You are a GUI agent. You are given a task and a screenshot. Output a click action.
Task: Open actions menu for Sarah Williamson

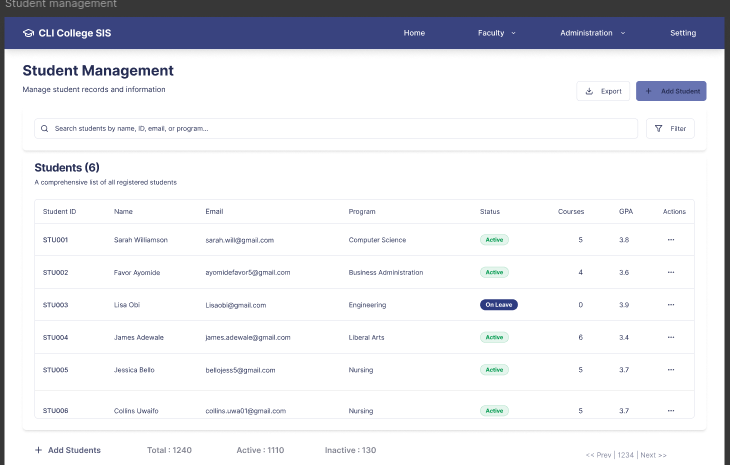[671, 240]
